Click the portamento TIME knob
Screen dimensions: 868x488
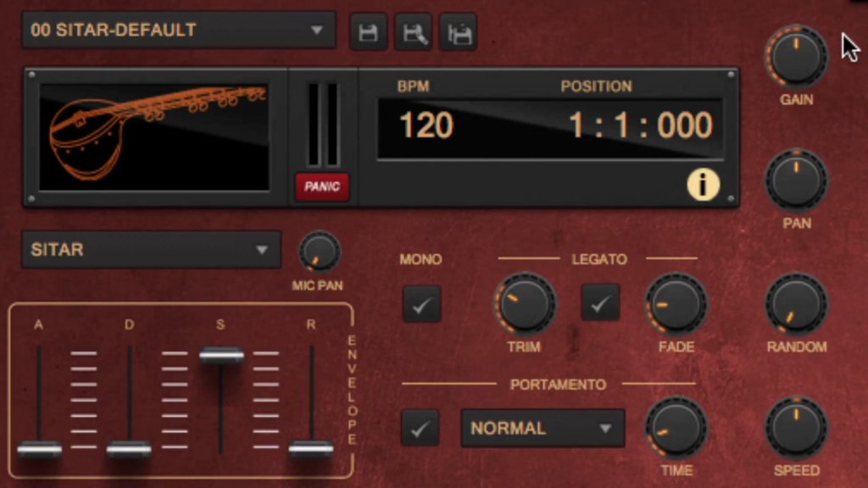[x=676, y=428]
